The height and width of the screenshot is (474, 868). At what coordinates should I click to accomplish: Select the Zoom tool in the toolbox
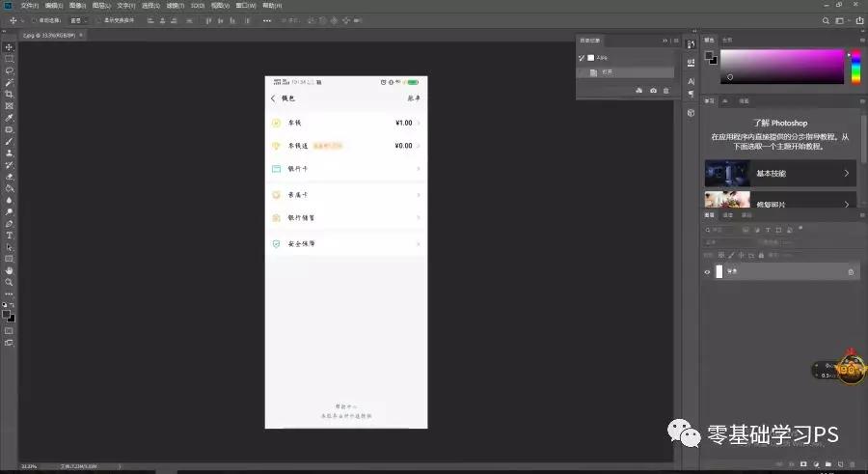(x=9, y=282)
